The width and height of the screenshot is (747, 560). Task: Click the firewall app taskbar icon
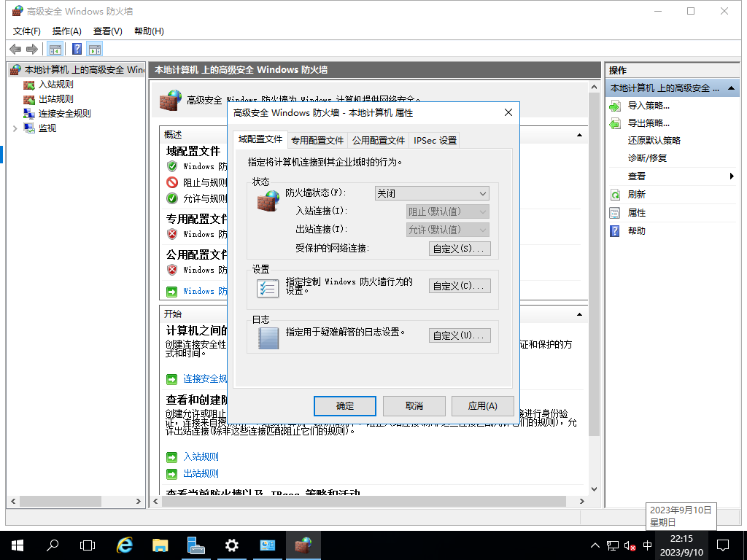[303, 545]
